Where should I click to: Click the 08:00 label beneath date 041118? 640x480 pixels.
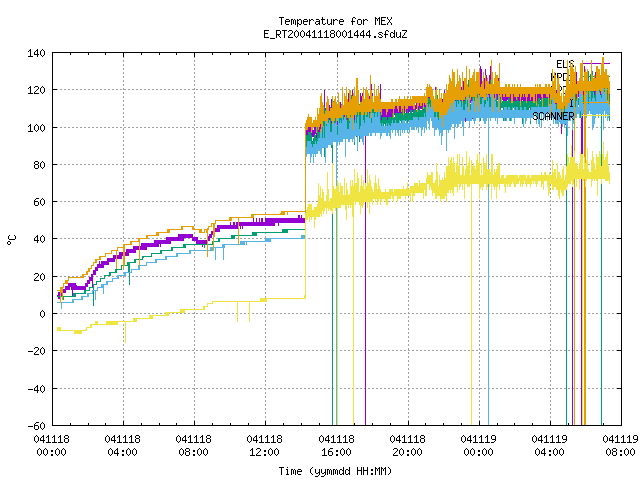click(193, 452)
